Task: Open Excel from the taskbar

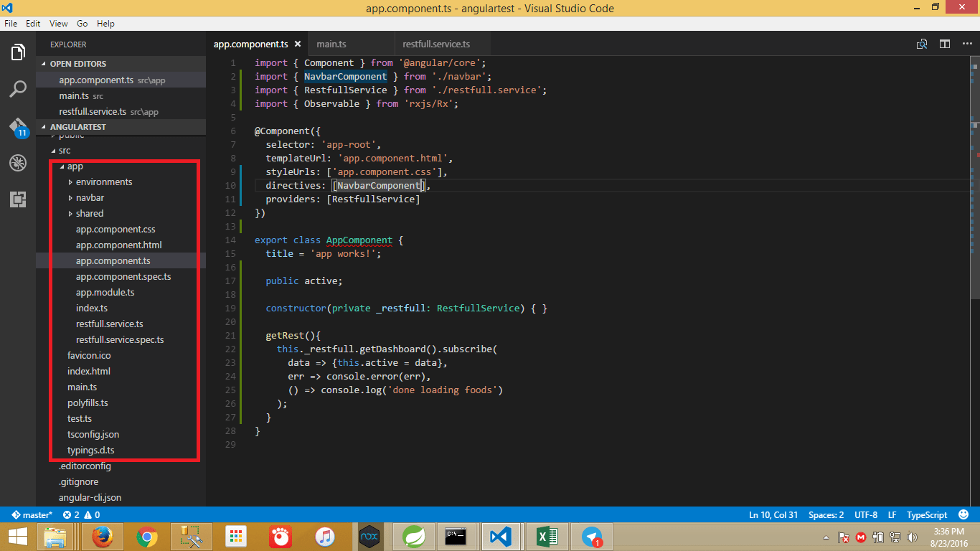Action: pyautogui.click(x=546, y=536)
